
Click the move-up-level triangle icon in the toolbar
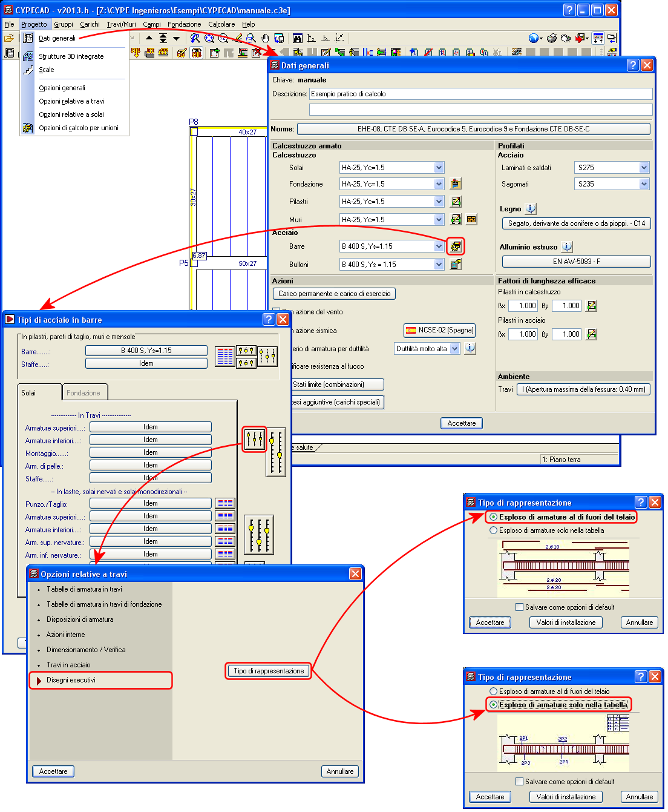point(149,38)
